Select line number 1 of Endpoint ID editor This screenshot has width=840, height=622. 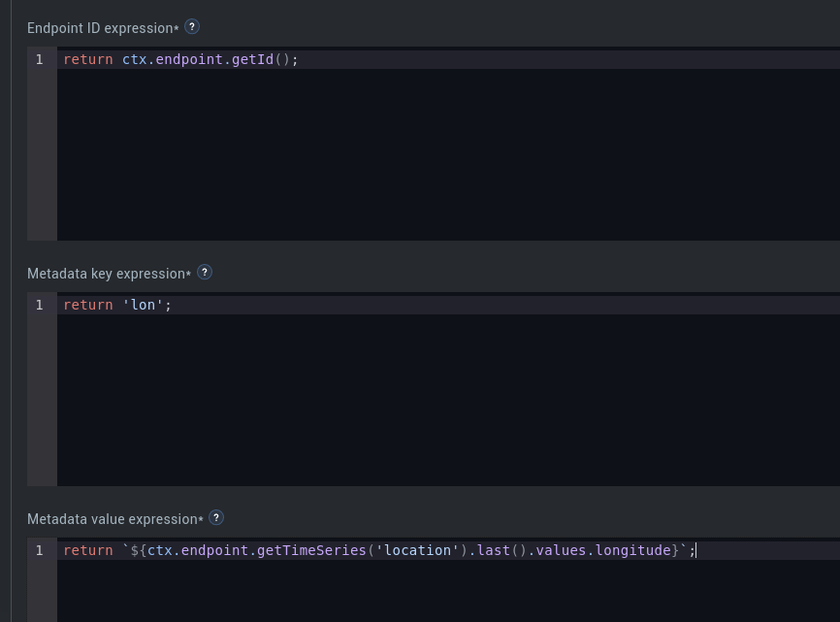(39, 59)
